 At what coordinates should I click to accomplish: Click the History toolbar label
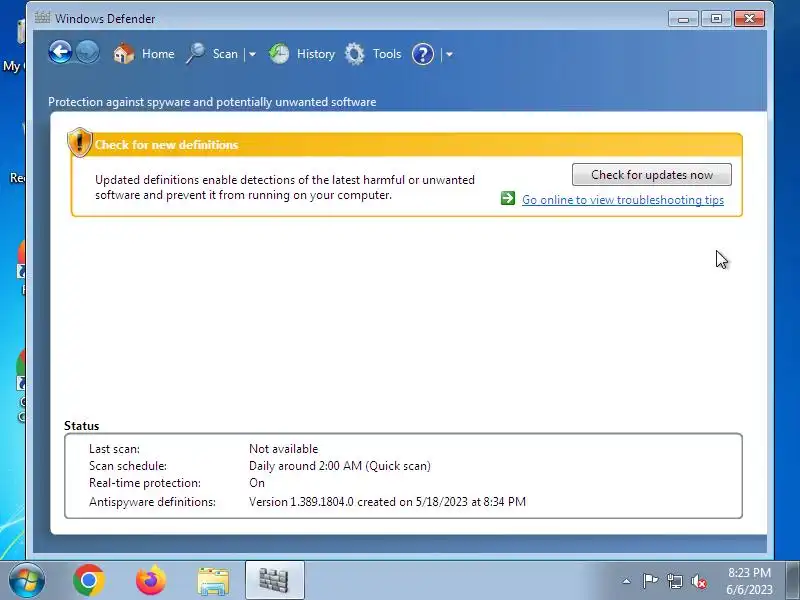(x=316, y=54)
